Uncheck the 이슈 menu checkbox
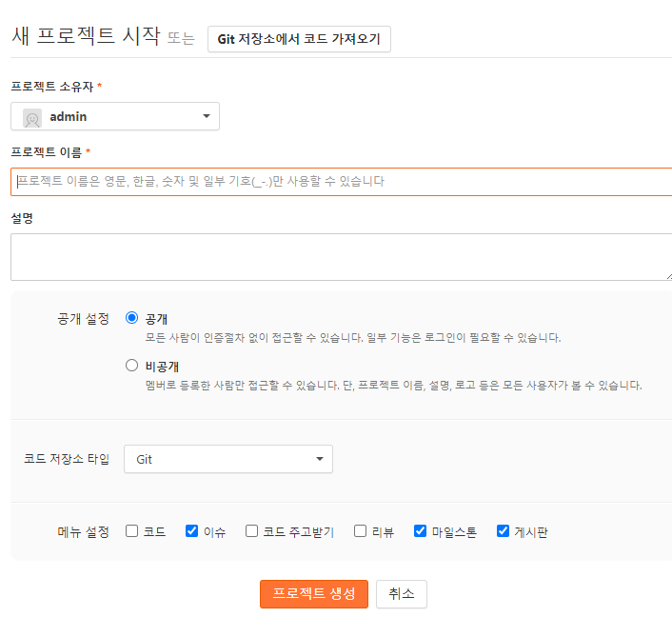672x637 pixels. (191, 530)
